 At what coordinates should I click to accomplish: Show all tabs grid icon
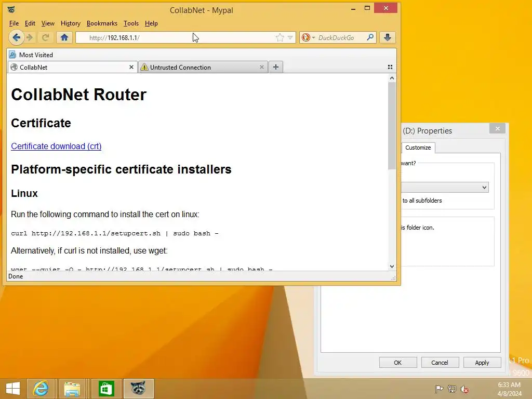pyautogui.click(x=390, y=67)
